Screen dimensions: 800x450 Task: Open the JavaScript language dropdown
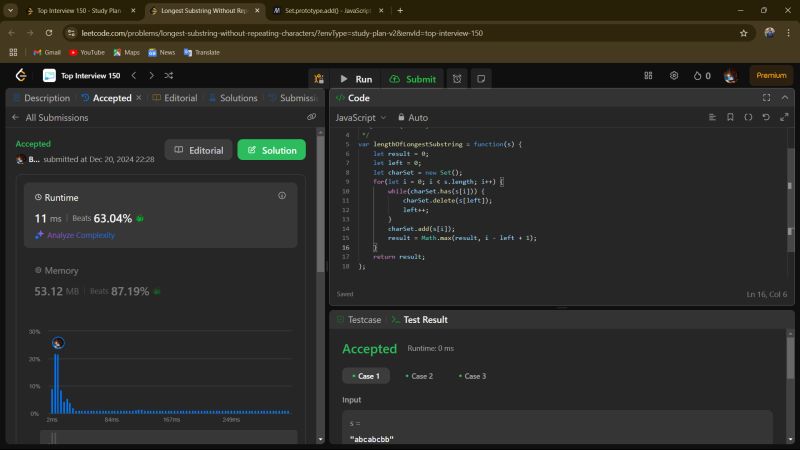[361, 117]
